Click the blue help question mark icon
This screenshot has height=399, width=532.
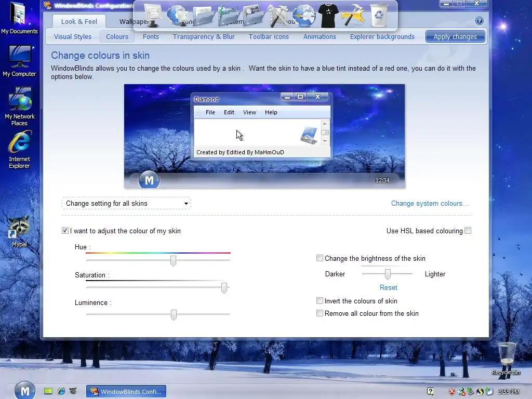click(479, 21)
